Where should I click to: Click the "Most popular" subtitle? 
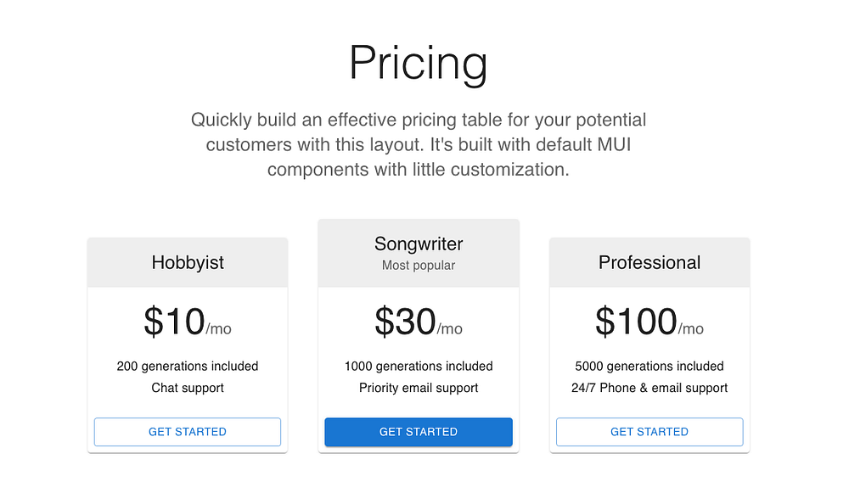tap(419, 266)
